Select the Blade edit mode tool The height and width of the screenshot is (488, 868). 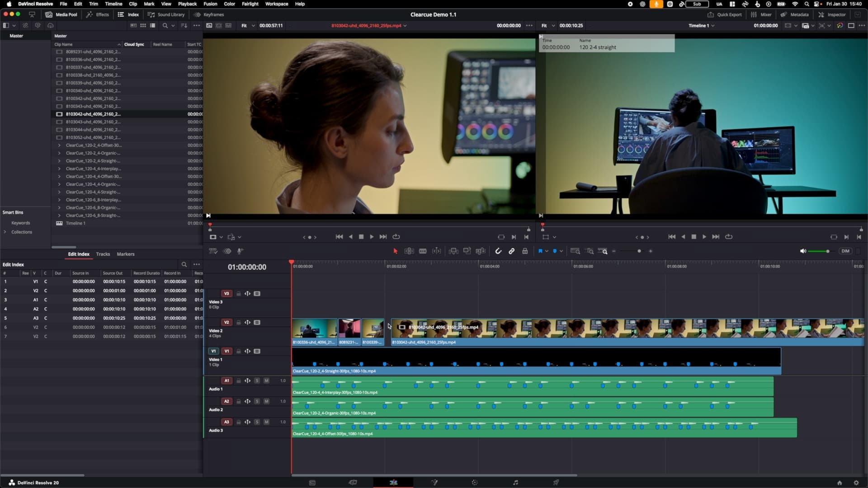[422, 251]
